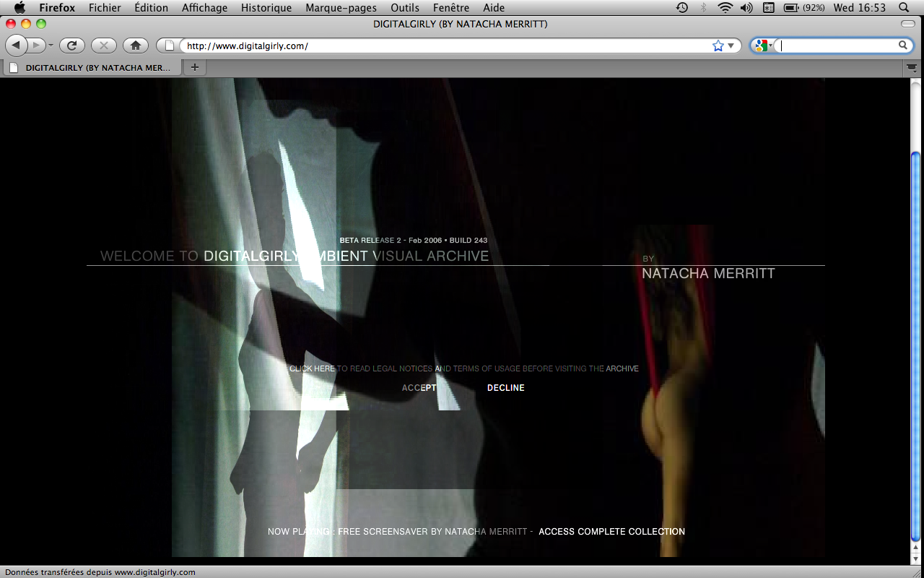The width and height of the screenshot is (924, 578).
Task: Open the Aide menu
Action: (494, 8)
